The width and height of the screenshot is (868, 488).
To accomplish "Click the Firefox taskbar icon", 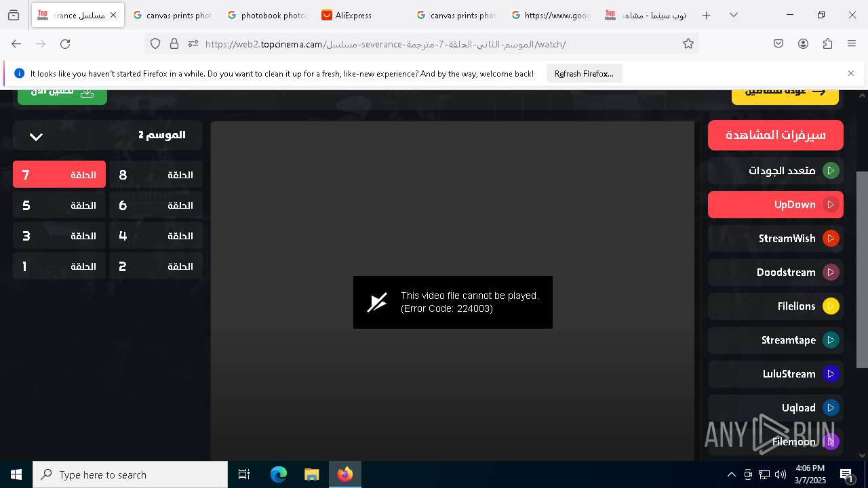I will 345,474.
